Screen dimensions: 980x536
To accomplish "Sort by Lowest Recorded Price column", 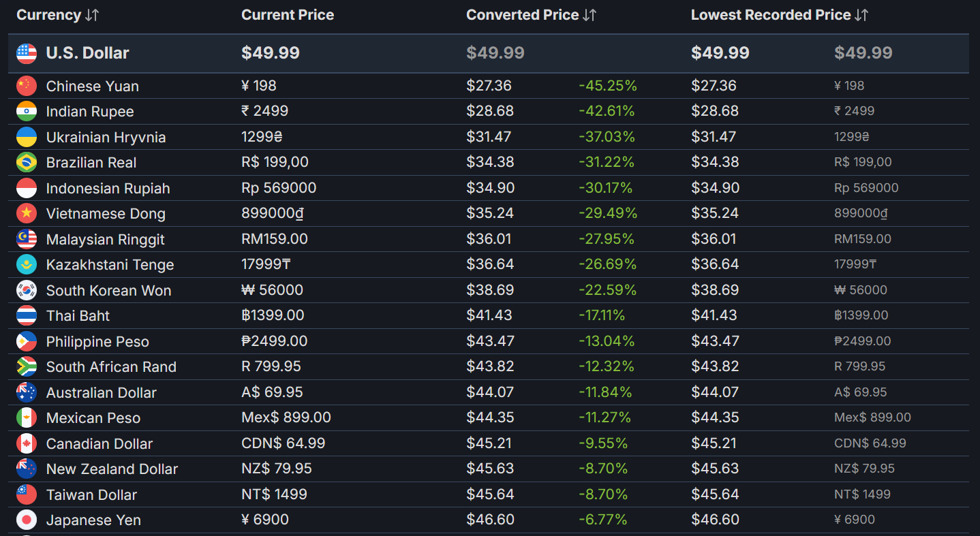I will pos(780,15).
